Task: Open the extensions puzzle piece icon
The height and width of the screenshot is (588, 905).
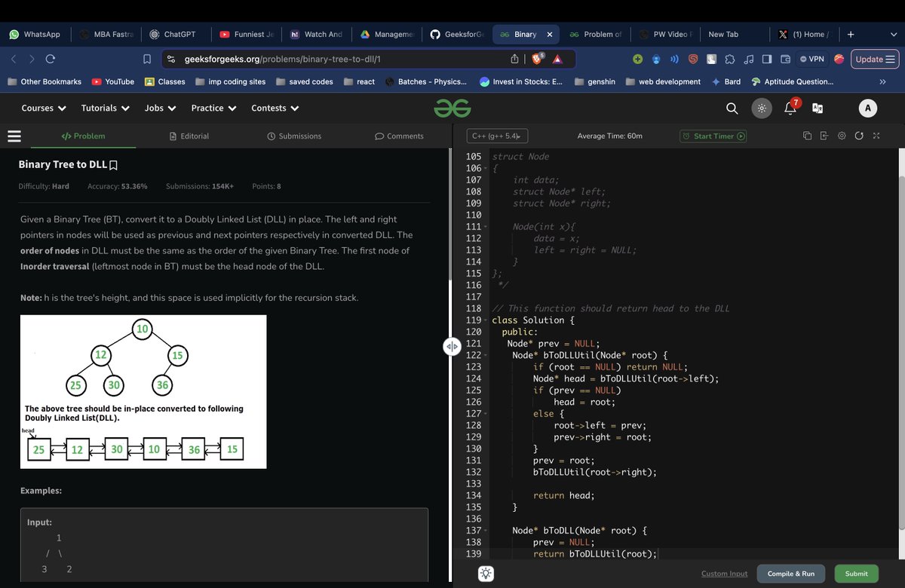Action: 730,59
